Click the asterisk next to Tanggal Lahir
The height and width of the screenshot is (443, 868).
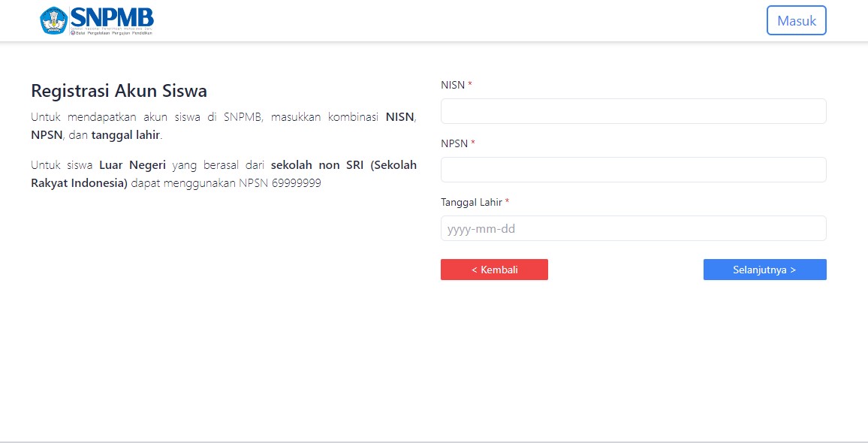coord(509,201)
